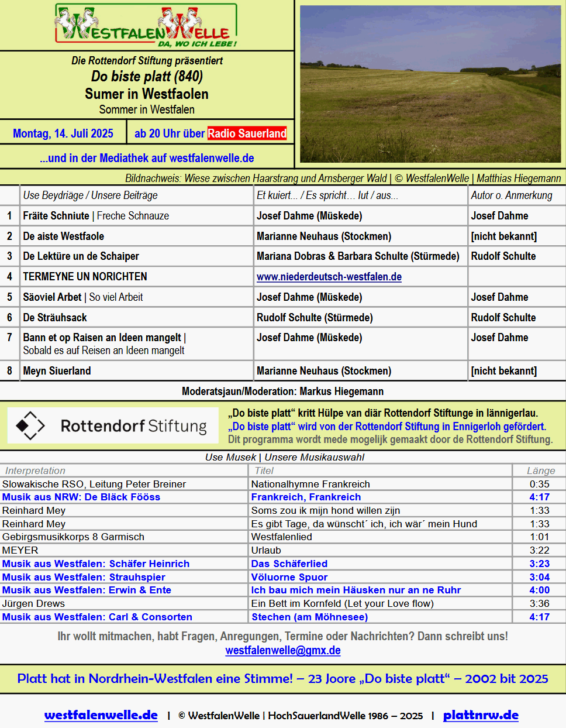Click the red Radio Sauerland label
This screenshot has width=566, height=728.
click(x=247, y=133)
